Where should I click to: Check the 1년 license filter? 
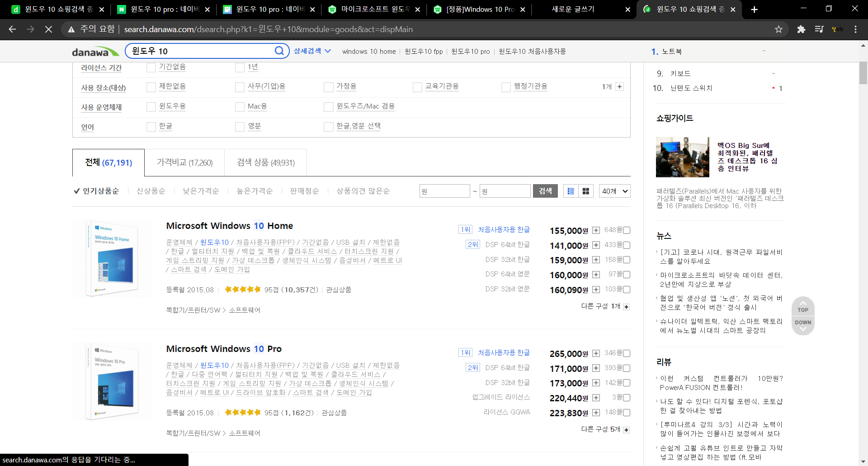pos(240,67)
